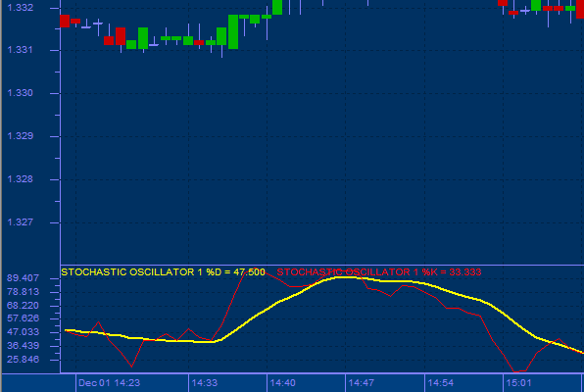Image resolution: width=584 pixels, height=392 pixels.
Task: Select the 57.626 oscillator scale value
Action: click(x=23, y=318)
